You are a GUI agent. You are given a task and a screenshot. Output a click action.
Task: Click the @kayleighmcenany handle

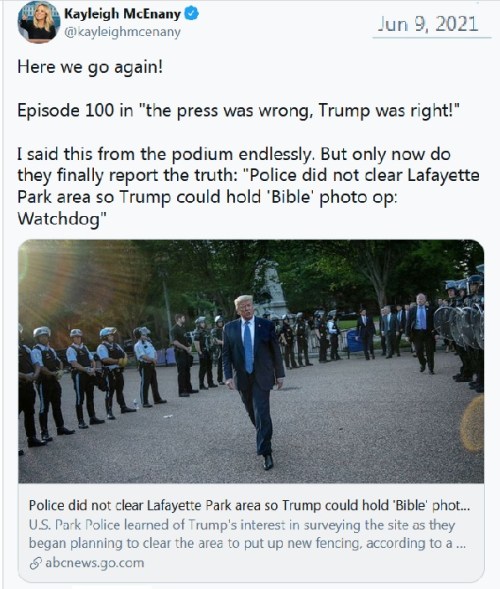pos(122,32)
